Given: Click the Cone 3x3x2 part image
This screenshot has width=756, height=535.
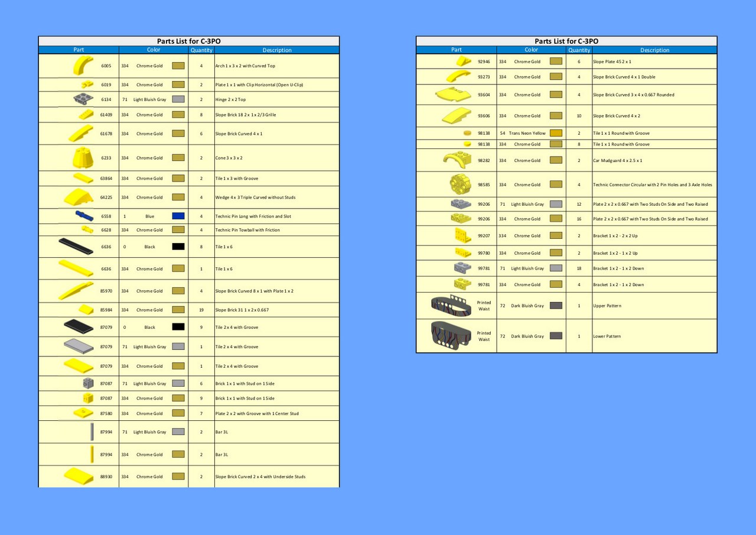Looking at the screenshot, I should tap(83, 157).
